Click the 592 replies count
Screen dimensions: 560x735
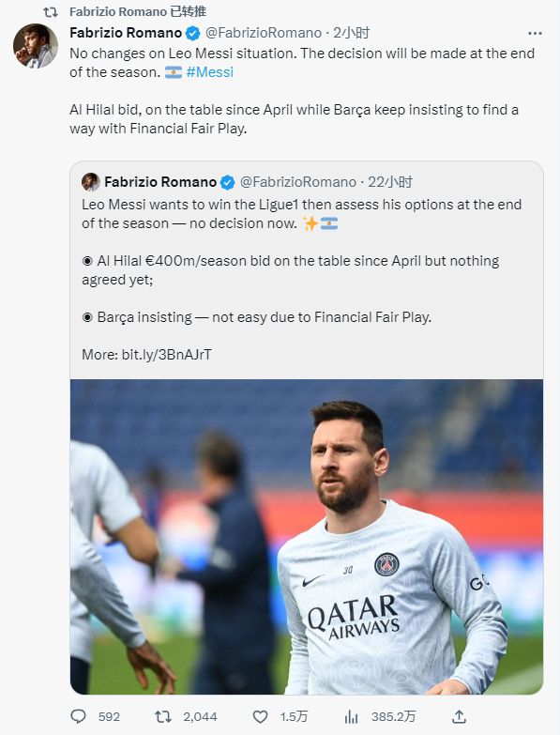tap(109, 717)
